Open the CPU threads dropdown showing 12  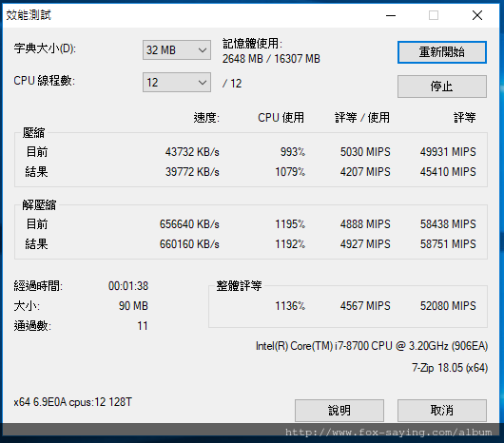[x=177, y=83]
